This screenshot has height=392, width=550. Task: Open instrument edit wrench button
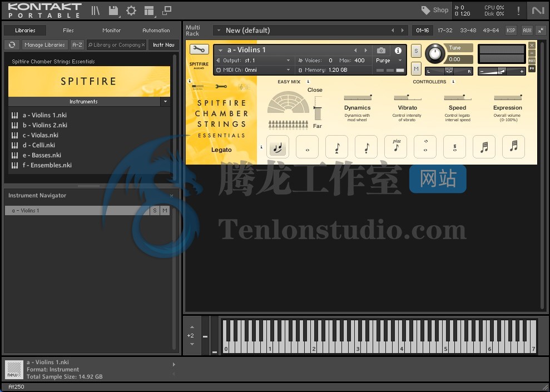(199, 49)
